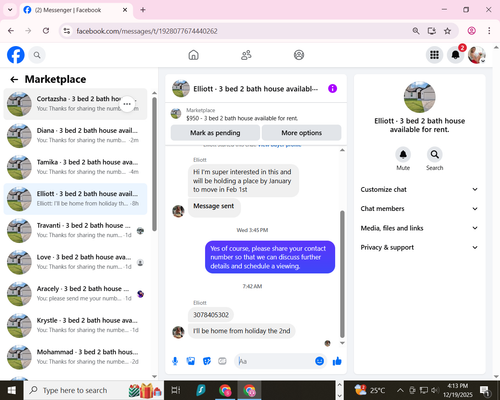Open the Krystle chat conversation

tap(75, 325)
